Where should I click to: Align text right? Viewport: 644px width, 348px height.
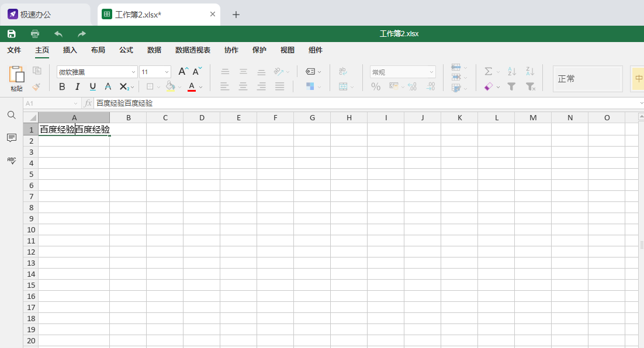click(261, 86)
